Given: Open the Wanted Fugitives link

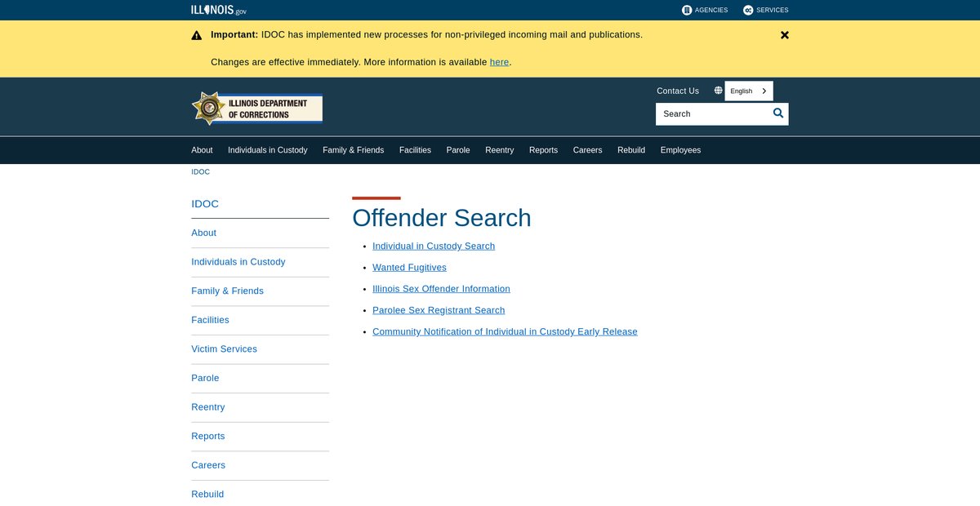Looking at the screenshot, I should tap(409, 268).
